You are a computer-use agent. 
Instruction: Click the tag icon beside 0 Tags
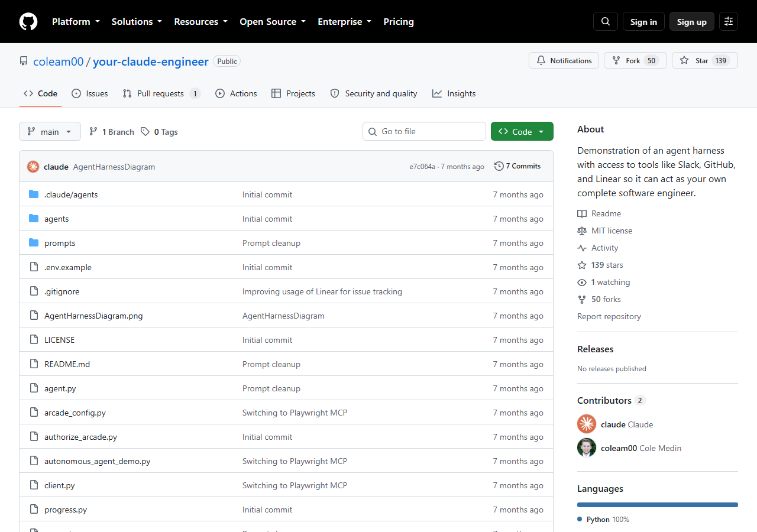145,132
